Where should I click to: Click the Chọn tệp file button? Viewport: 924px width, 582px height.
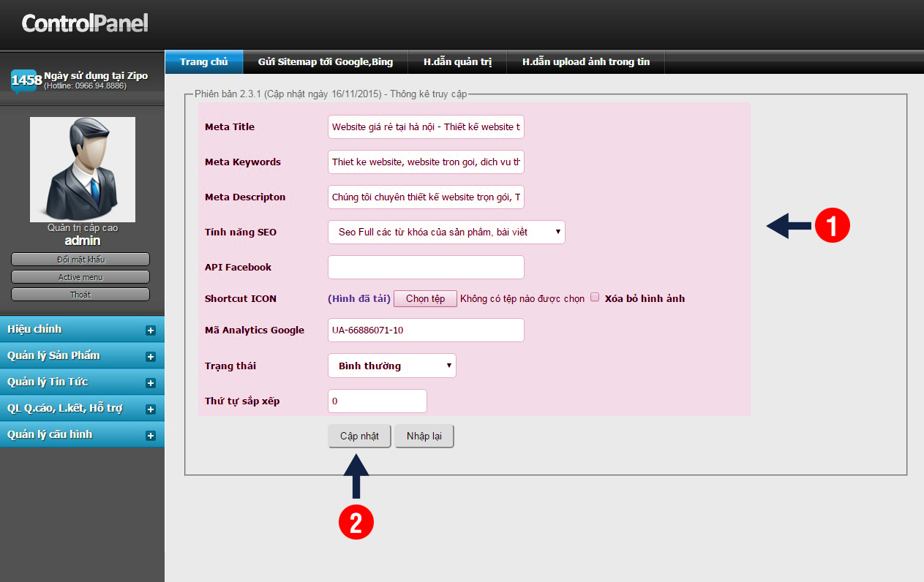pos(426,299)
